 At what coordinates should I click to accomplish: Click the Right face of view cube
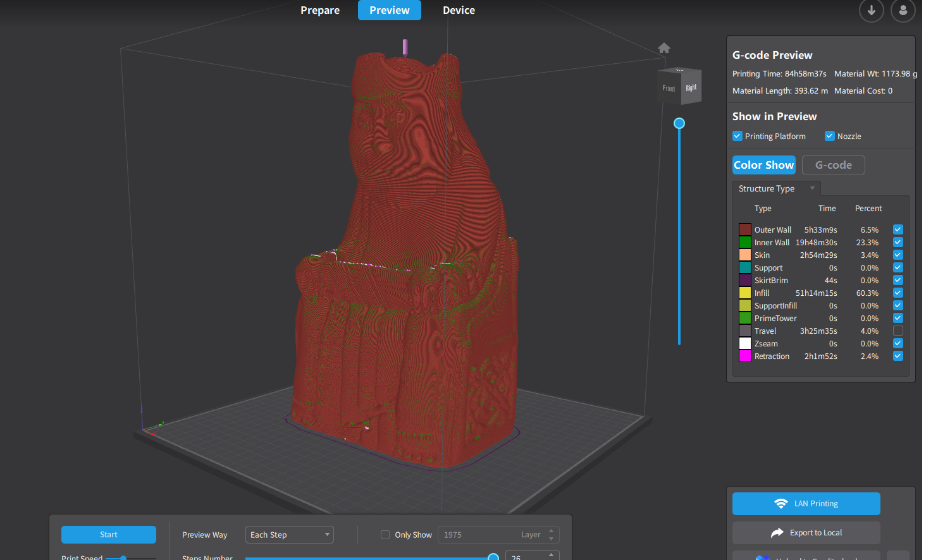(692, 87)
